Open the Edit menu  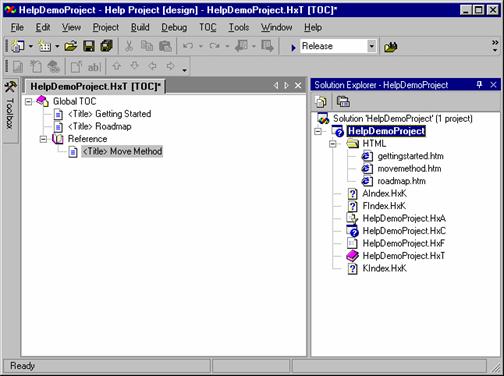click(x=43, y=27)
